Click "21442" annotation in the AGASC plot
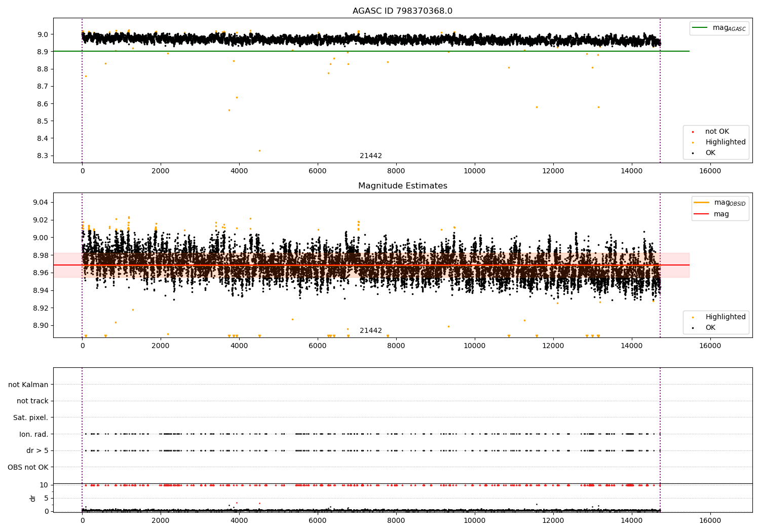Screen dimensions: 760x532 coord(371,156)
